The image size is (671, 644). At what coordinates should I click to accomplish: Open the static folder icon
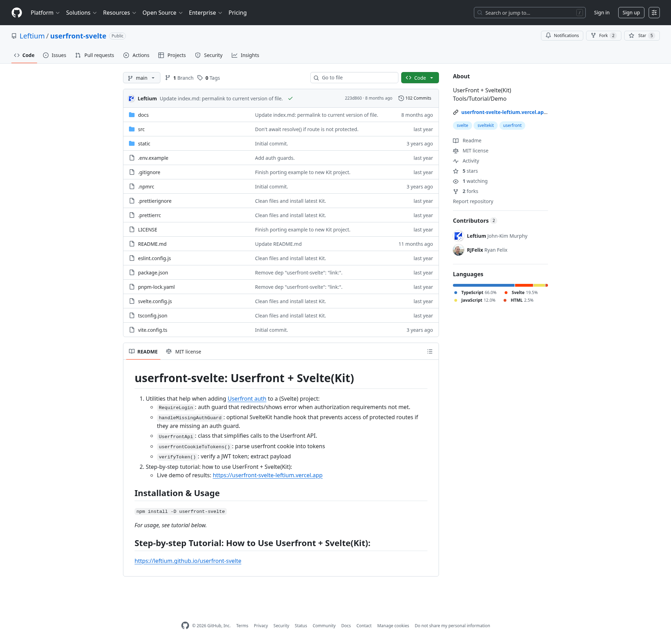[x=132, y=143]
